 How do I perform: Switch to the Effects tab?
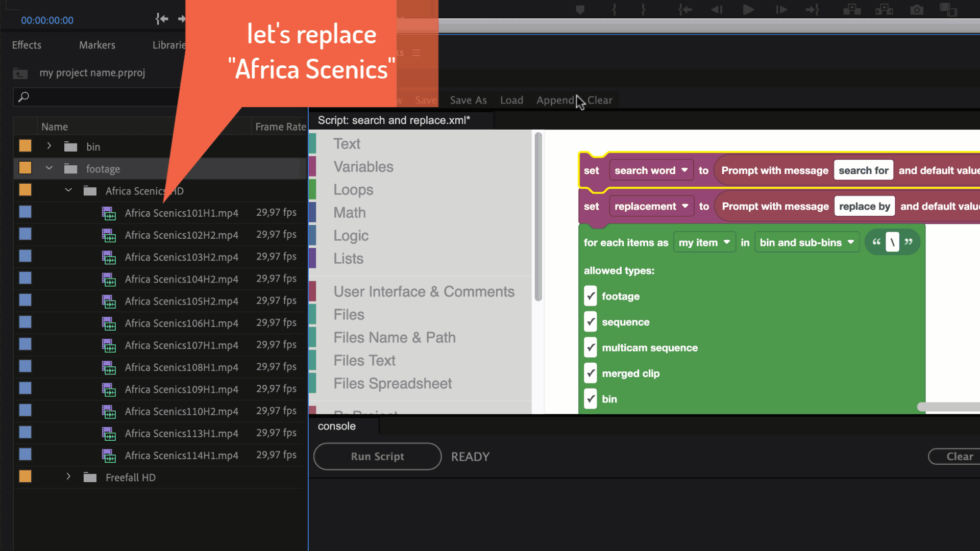coord(27,45)
